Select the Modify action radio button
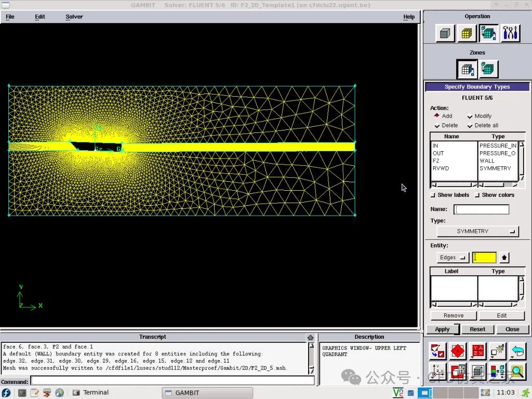The image size is (532, 399). 479,116
